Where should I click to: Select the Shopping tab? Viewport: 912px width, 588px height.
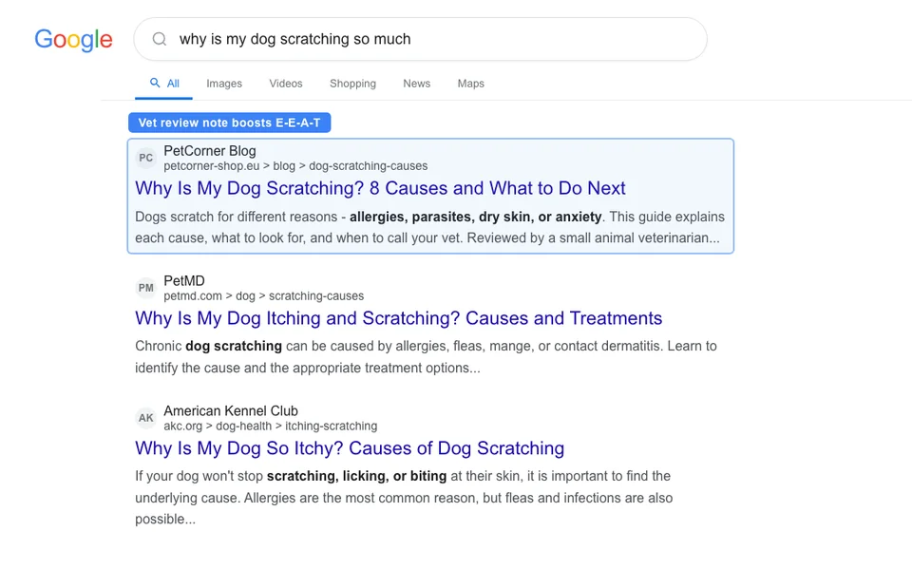point(352,84)
